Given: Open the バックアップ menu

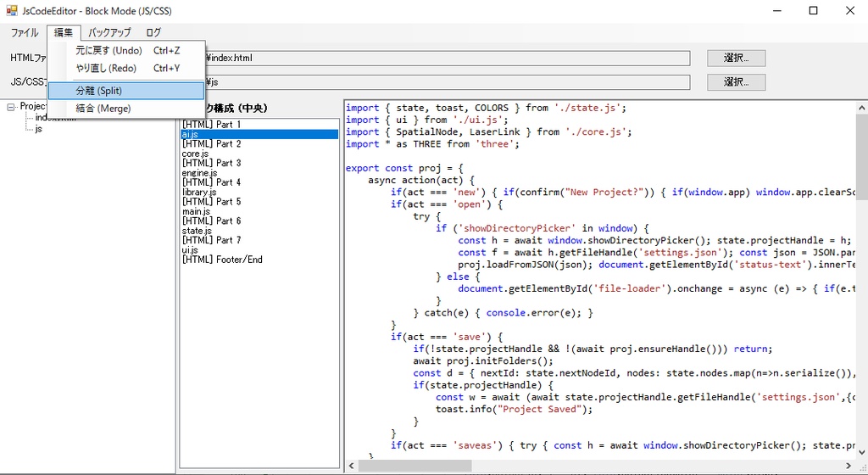Looking at the screenshot, I should click(x=109, y=33).
